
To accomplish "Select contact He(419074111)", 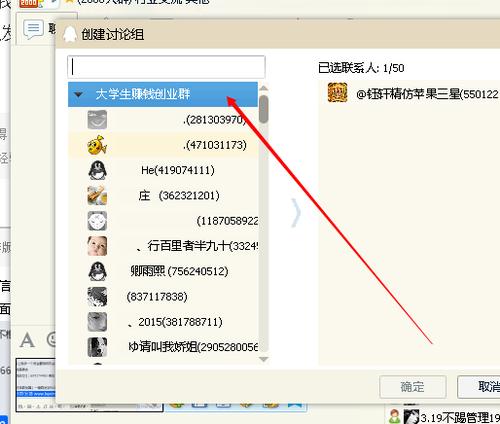I will click(x=163, y=170).
